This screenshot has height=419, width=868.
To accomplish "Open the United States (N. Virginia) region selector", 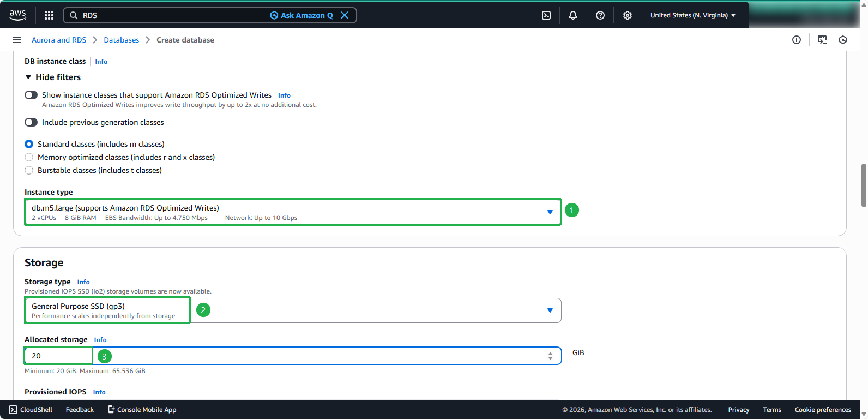I will click(693, 15).
